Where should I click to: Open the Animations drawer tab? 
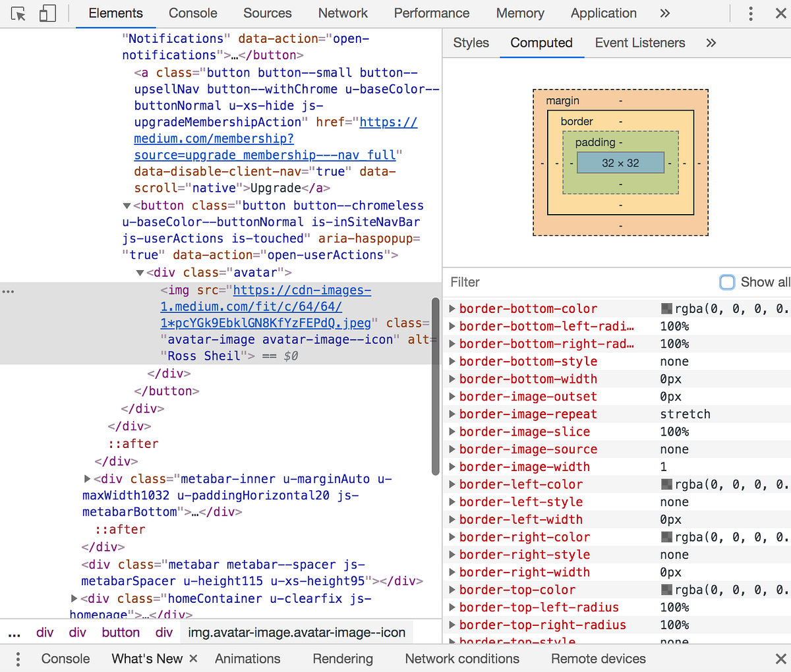tap(247, 659)
